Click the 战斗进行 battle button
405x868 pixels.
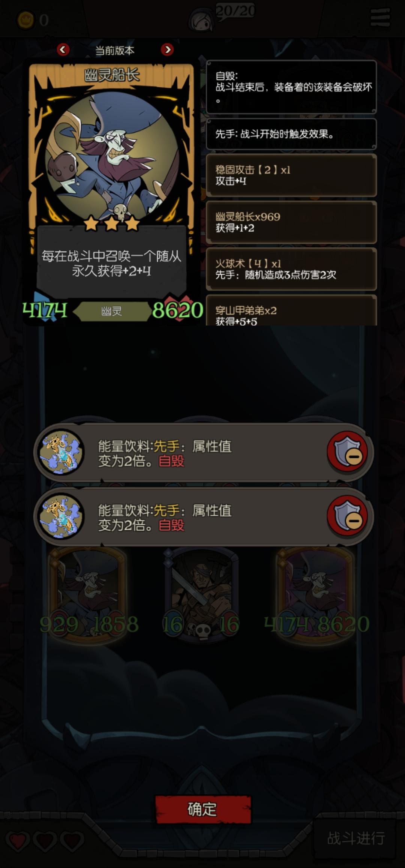(x=355, y=838)
